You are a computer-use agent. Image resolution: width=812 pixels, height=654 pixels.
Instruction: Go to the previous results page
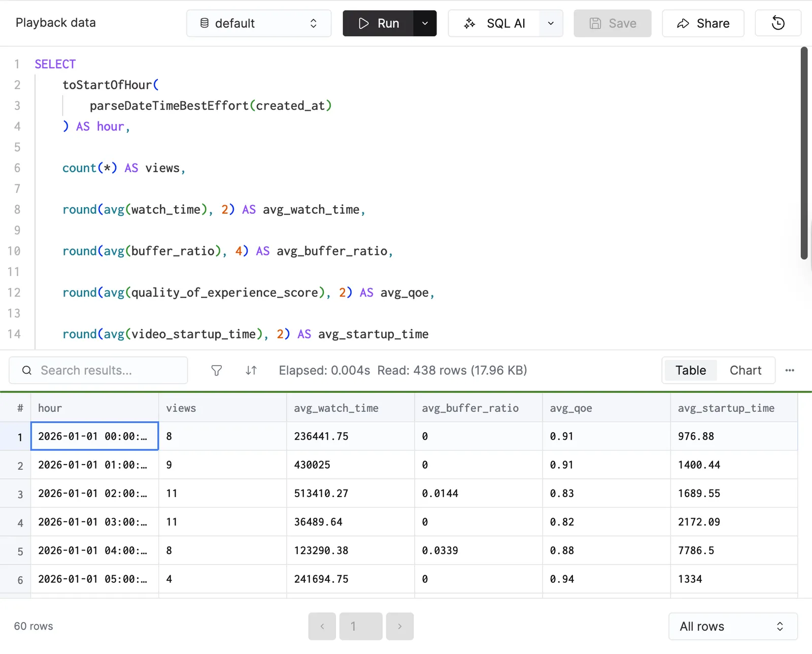point(322,626)
